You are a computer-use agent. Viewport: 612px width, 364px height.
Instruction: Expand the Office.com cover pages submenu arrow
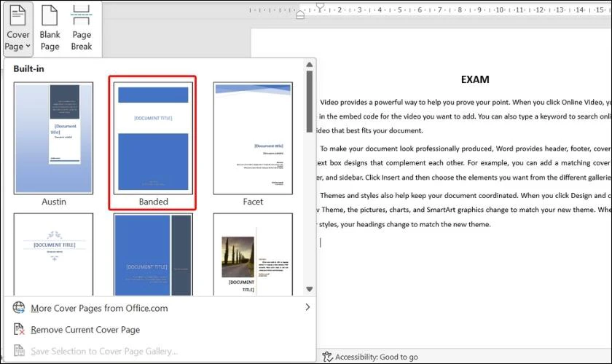[x=307, y=307]
